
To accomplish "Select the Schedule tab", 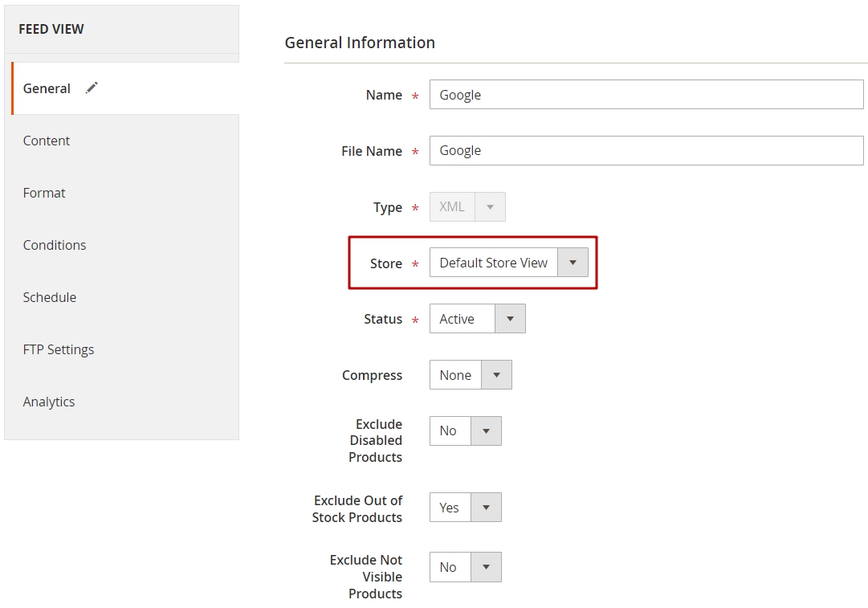I will (x=122, y=297).
